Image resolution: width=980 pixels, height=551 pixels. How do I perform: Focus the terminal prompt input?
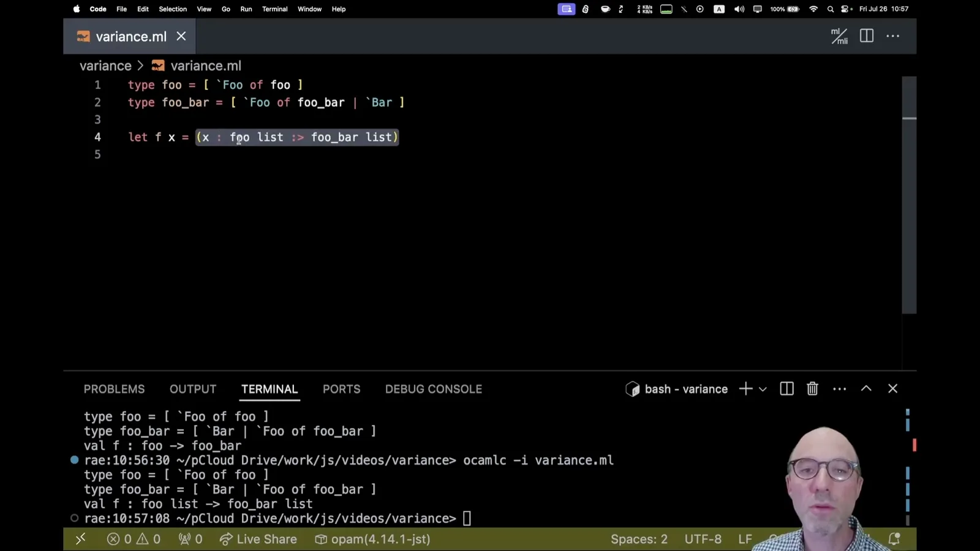tap(467, 519)
